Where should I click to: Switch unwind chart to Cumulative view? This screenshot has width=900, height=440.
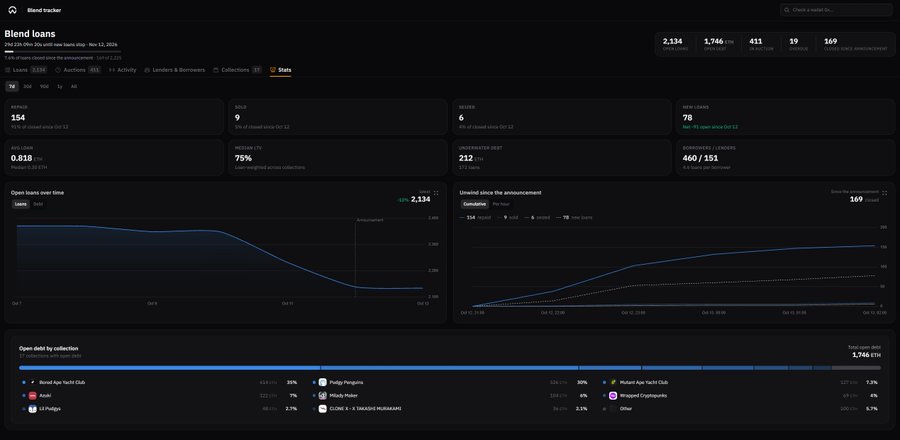coord(475,204)
